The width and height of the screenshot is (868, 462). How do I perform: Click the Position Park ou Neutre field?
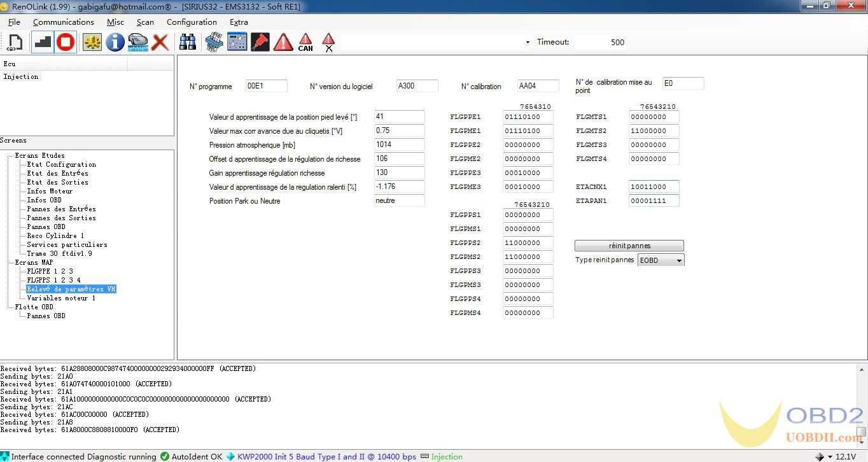pos(399,200)
